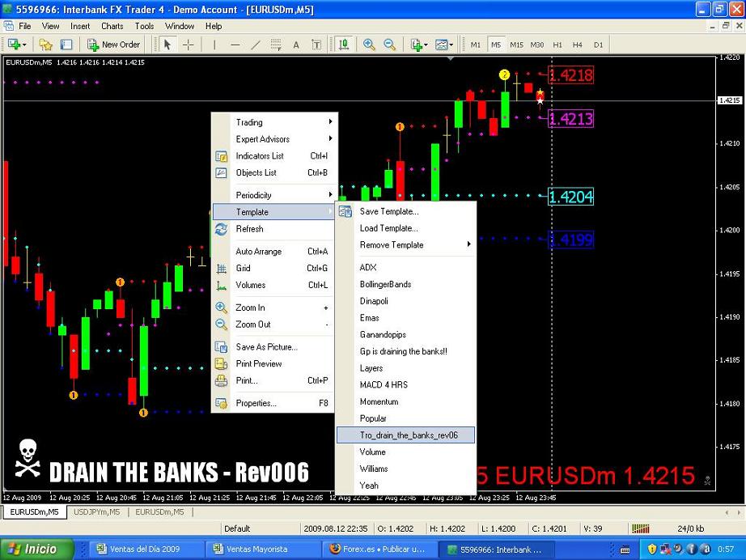The width and height of the screenshot is (746, 560).
Task: Switch to the USDJPYm,M5 chart tab
Action: point(97,512)
